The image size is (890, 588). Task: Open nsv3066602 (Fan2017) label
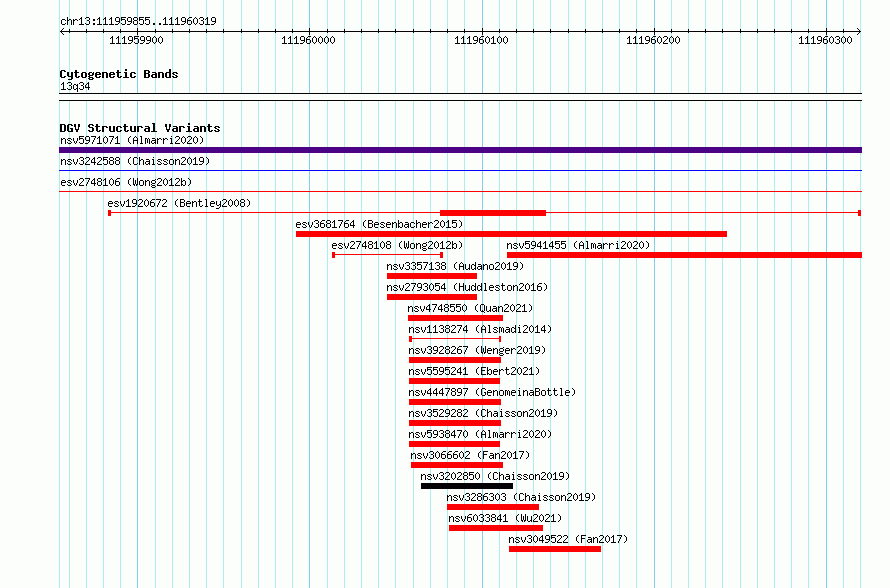pos(470,455)
